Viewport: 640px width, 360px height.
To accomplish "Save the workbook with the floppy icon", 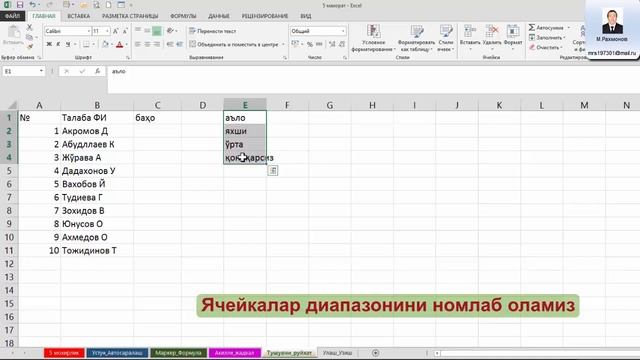I will (x=20, y=5).
